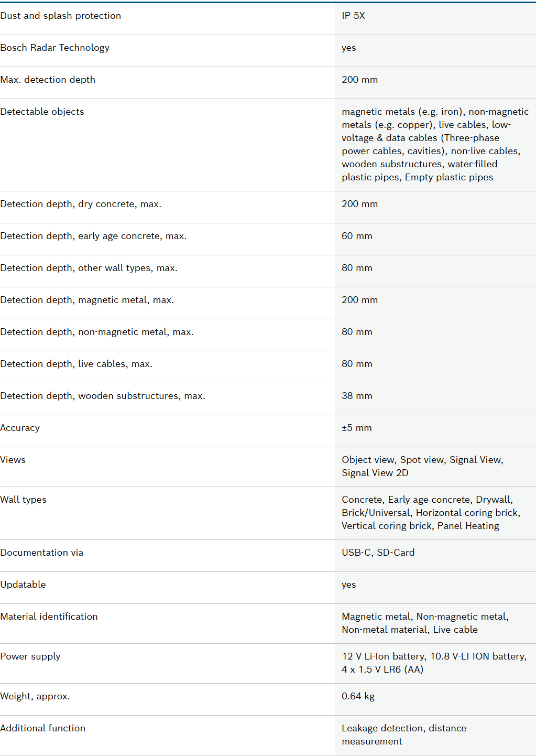The width and height of the screenshot is (536, 756).
Task: Click the "Wall types" row label
Action: click(x=24, y=500)
